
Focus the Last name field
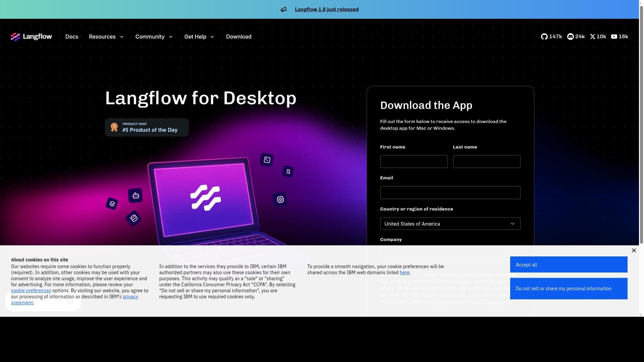(487, 162)
